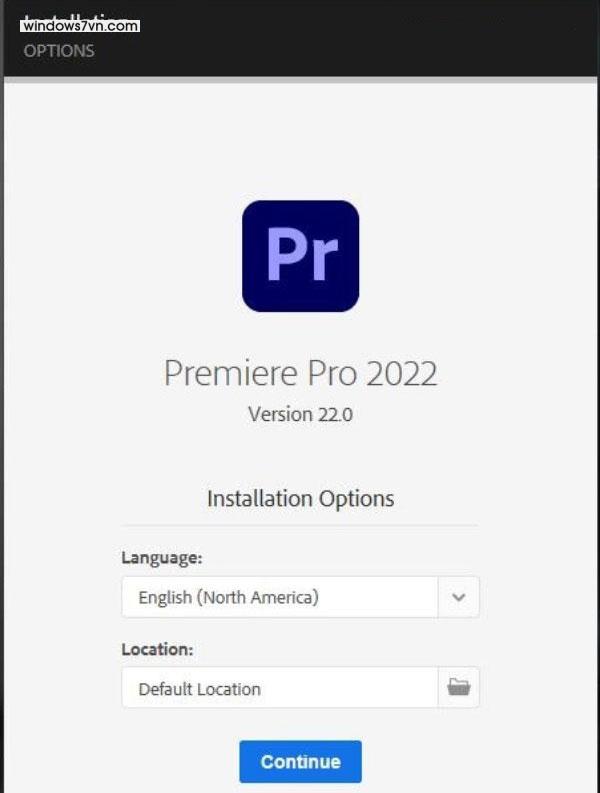This screenshot has width=600, height=793.
Task: Expand the Language dropdown chevron arrow
Action: click(459, 597)
